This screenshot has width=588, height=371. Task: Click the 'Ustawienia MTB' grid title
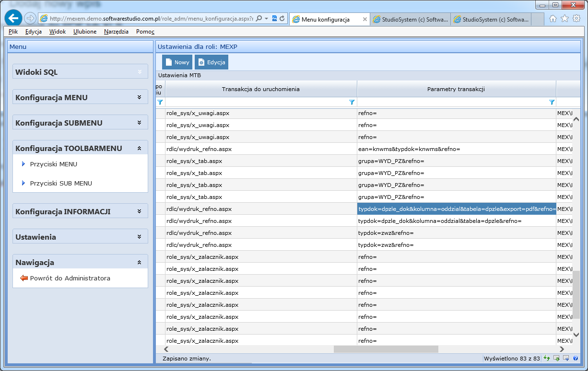click(179, 75)
